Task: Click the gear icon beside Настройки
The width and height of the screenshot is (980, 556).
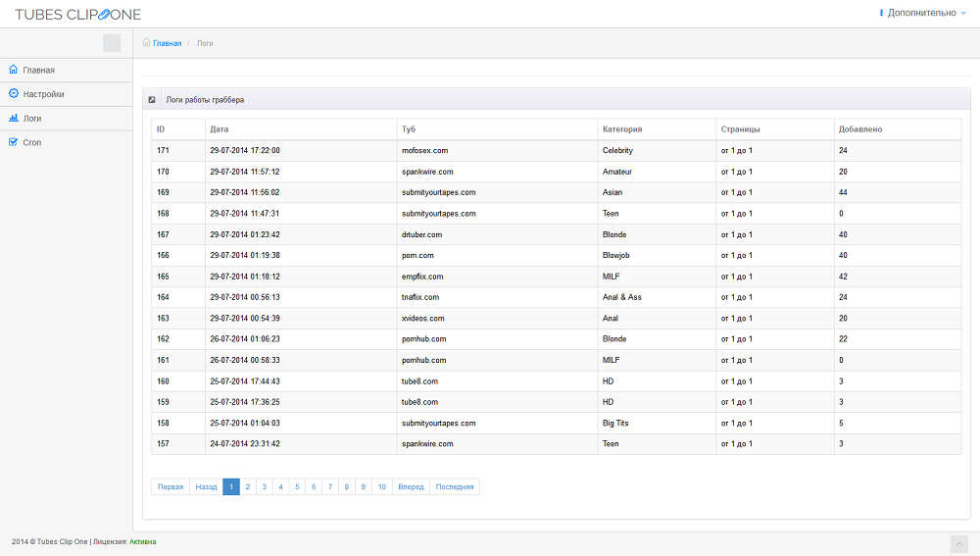Action: point(14,94)
